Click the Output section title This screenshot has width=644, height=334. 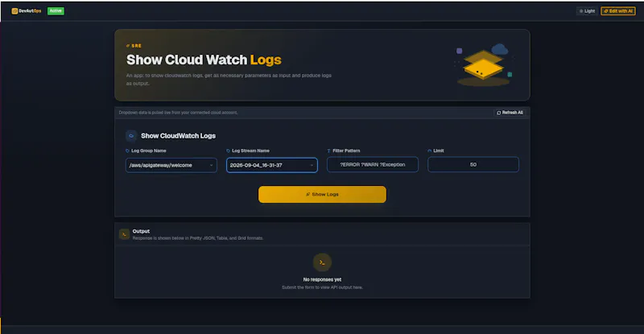click(x=141, y=231)
